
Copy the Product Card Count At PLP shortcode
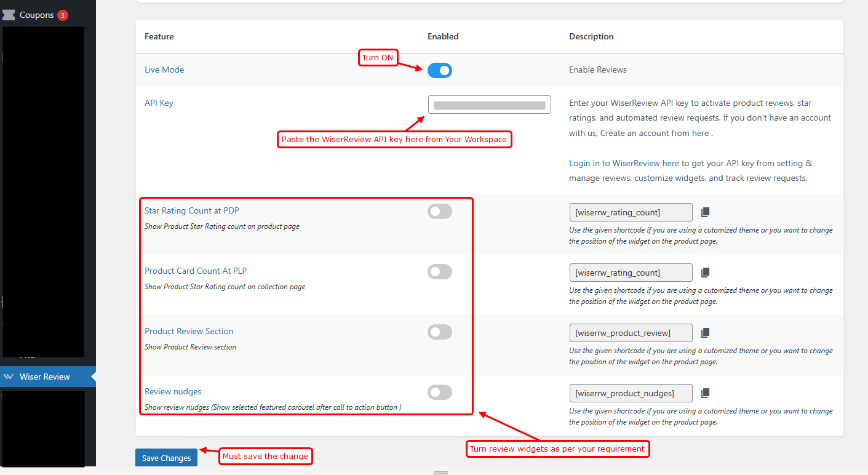click(706, 273)
